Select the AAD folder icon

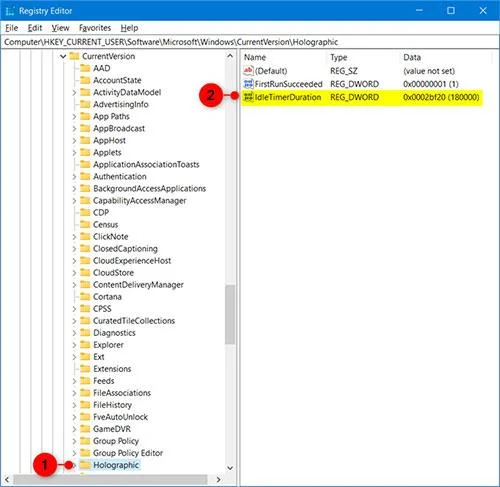pyautogui.click(x=85, y=68)
